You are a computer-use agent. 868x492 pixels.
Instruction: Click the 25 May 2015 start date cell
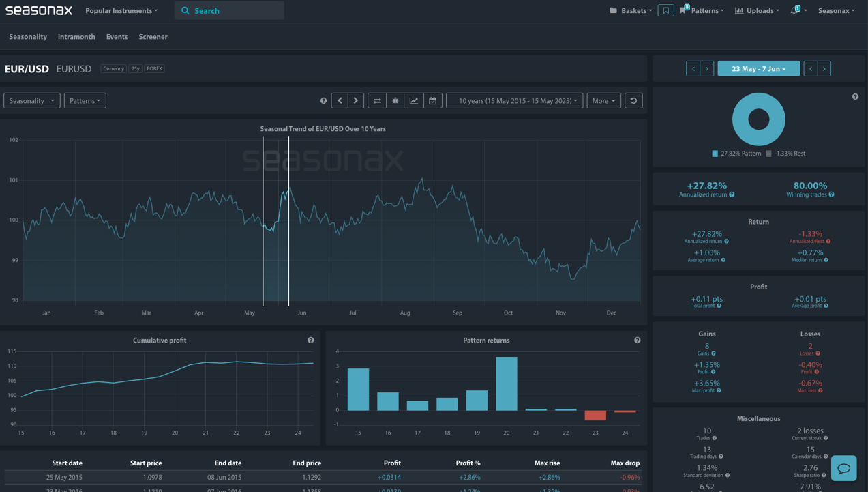pos(64,478)
